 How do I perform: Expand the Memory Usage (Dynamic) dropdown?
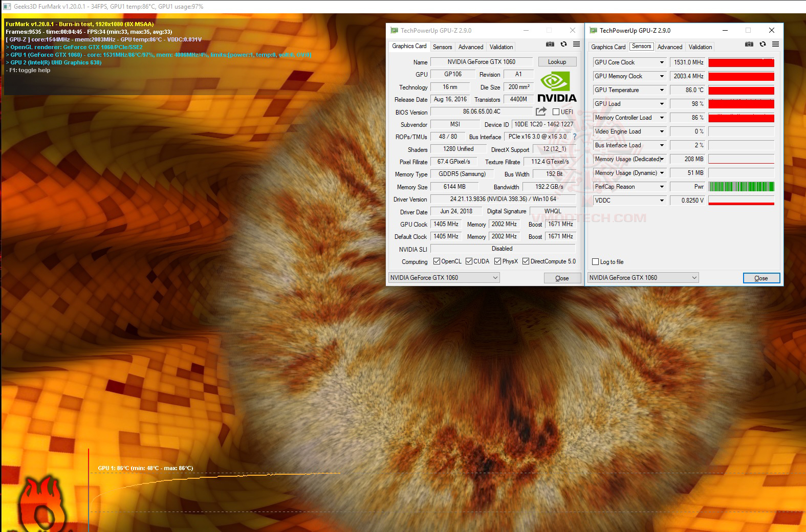(662, 173)
